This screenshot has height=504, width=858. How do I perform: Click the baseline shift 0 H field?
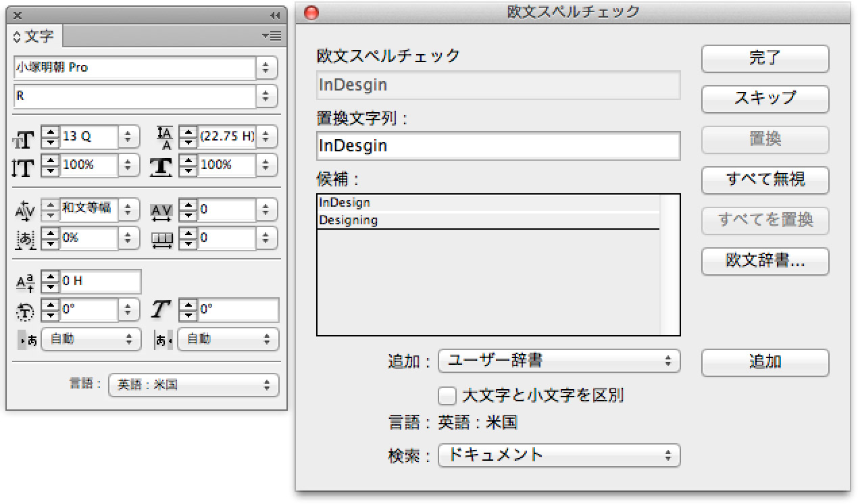tap(100, 281)
